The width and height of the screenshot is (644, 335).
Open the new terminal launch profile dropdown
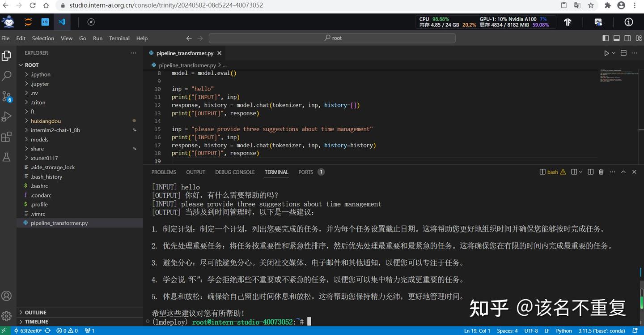click(x=580, y=172)
